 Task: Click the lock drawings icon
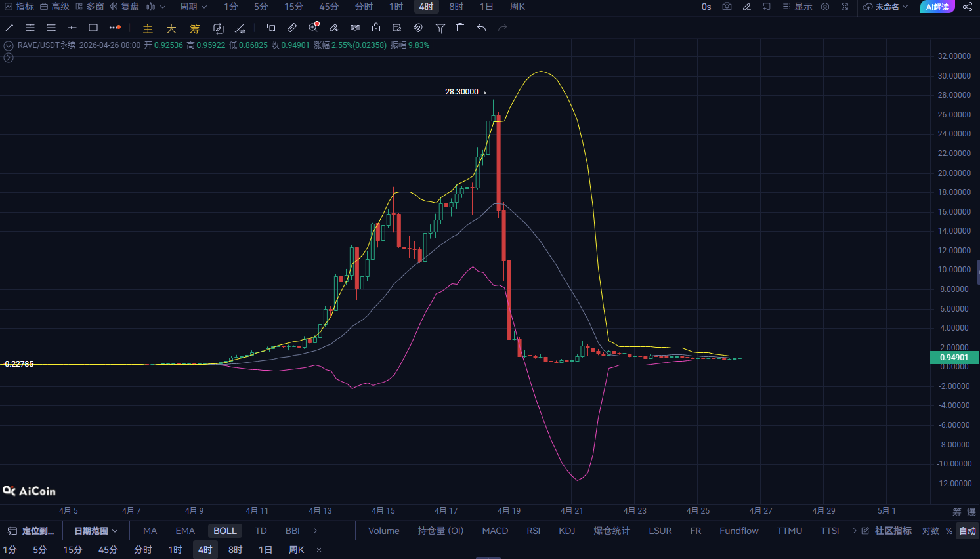(x=376, y=28)
